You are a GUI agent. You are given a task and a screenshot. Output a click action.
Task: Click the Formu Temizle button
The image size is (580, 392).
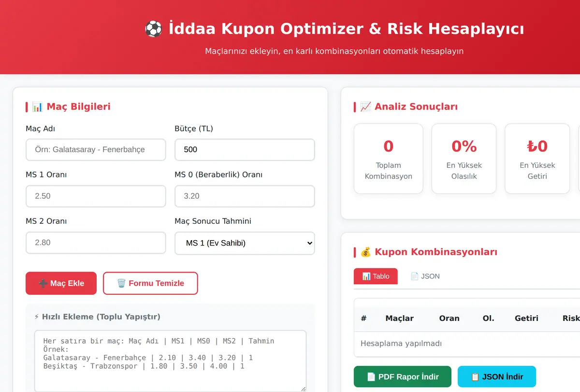[150, 283]
